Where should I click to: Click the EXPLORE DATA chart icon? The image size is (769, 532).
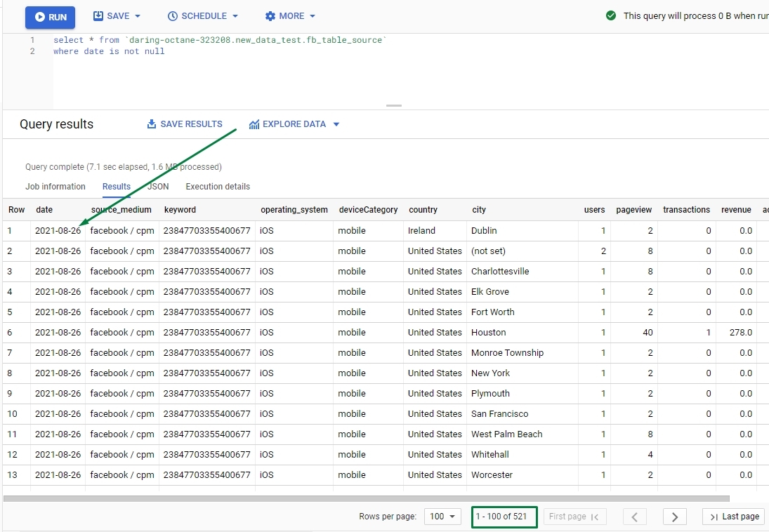coord(254,124)
